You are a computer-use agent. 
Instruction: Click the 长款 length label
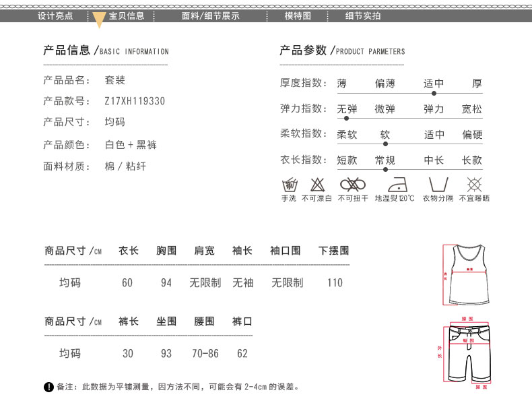pos(472,160)
